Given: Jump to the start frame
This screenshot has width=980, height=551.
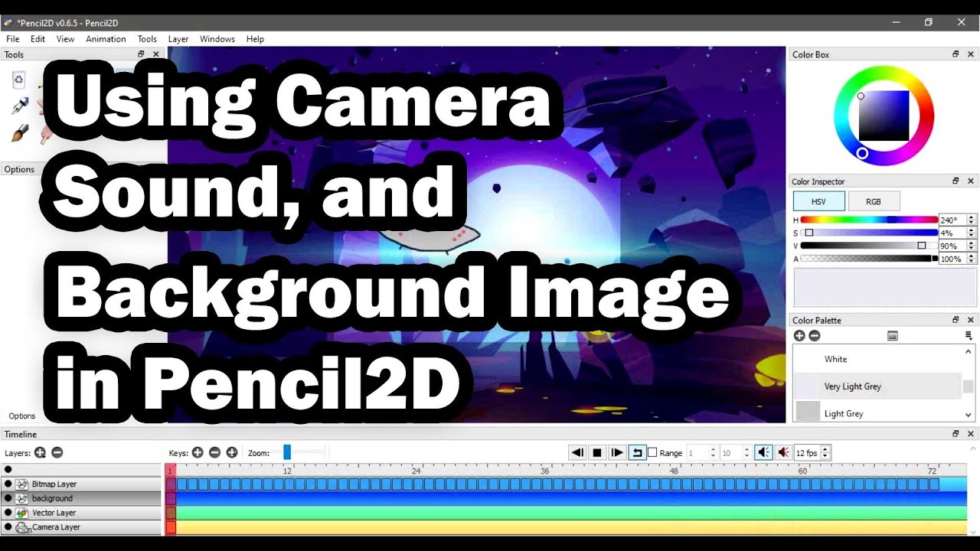Looking at the screenshot, I should point(577,453).
